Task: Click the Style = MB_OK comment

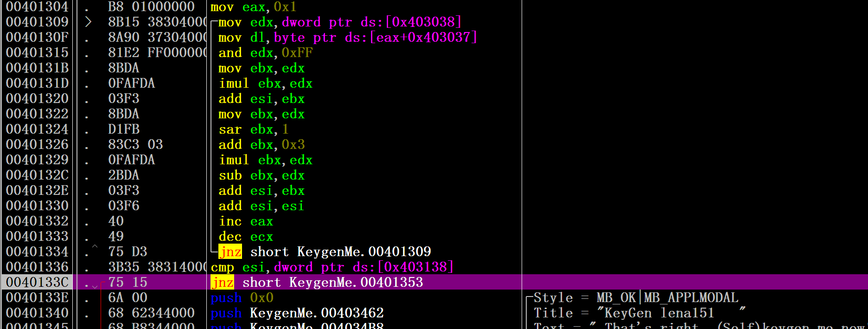Action: coord(636,297)
